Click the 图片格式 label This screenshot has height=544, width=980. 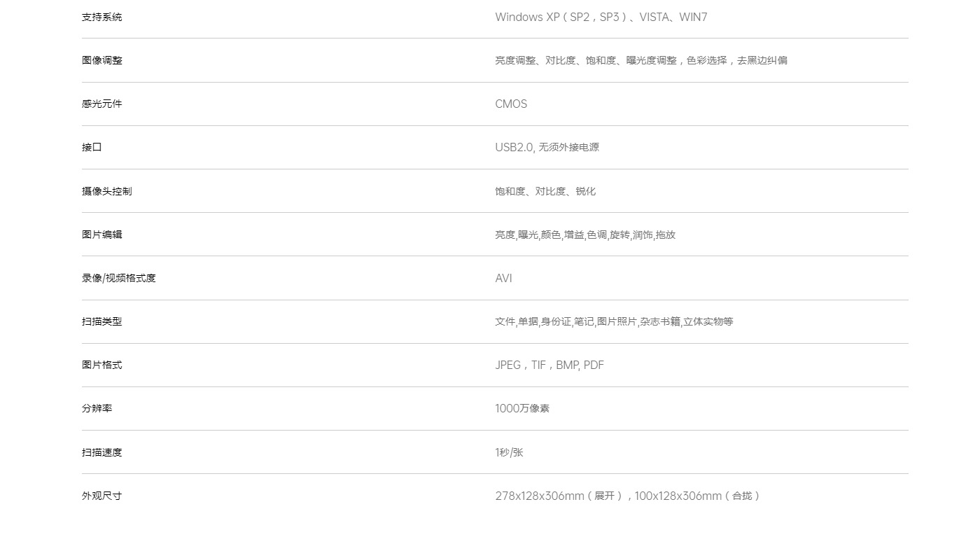(x=101, y=365)
